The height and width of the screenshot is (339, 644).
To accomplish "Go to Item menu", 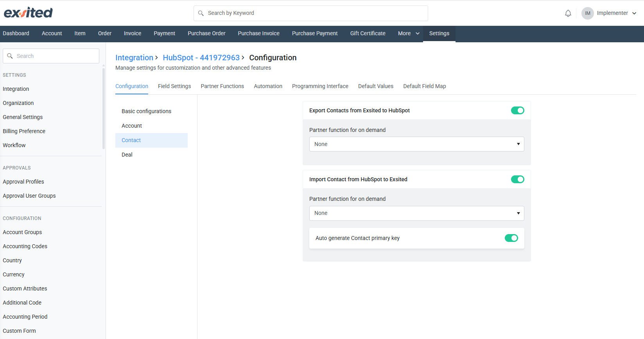I will tap(80, 34).
